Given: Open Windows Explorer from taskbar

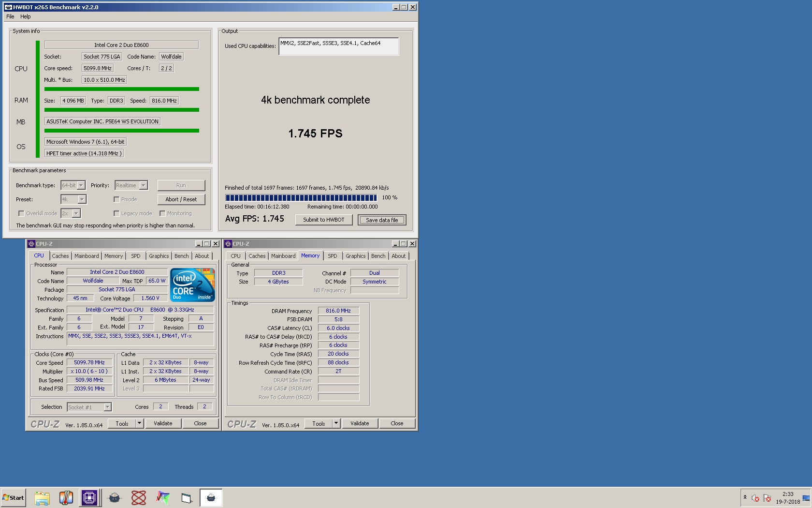Looking at the screenshot, I should coord(42,497).
